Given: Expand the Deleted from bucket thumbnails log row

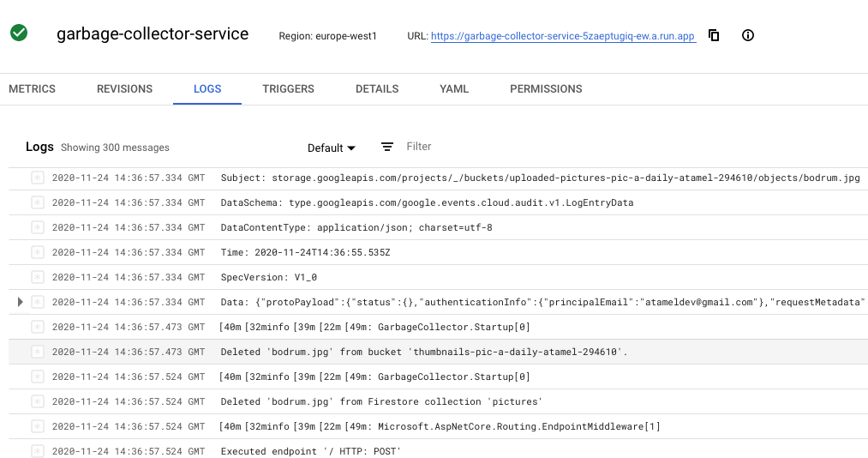Looking at the screenshot, I should [423, 352].
